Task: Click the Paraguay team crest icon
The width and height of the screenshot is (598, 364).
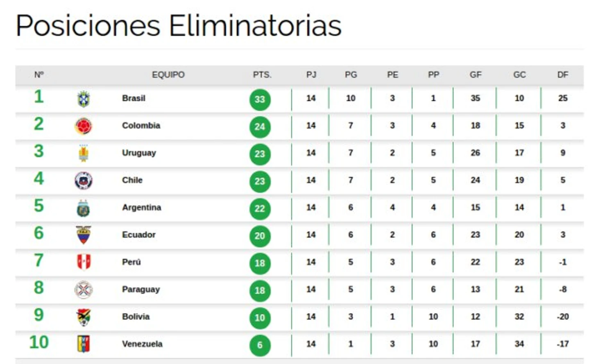Action: pos(84,290)
